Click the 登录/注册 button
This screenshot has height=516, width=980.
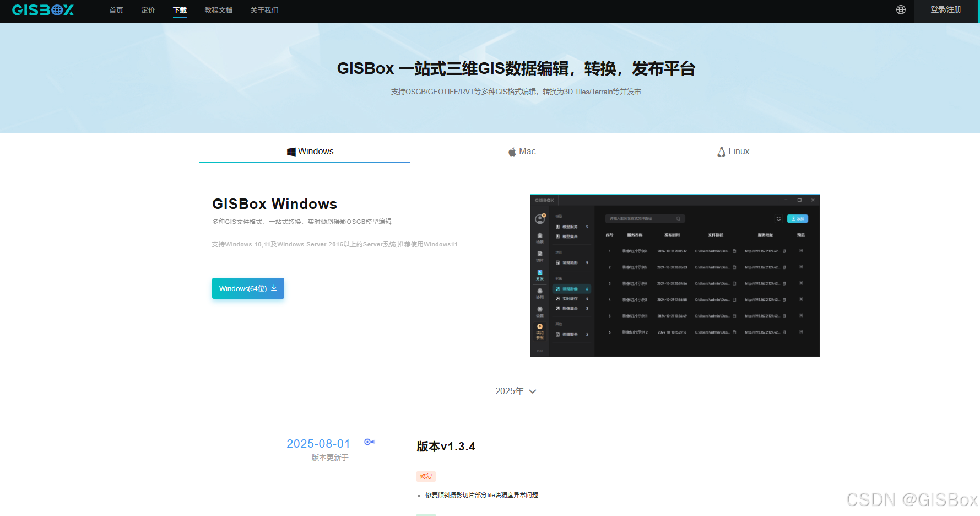(946, 10)
